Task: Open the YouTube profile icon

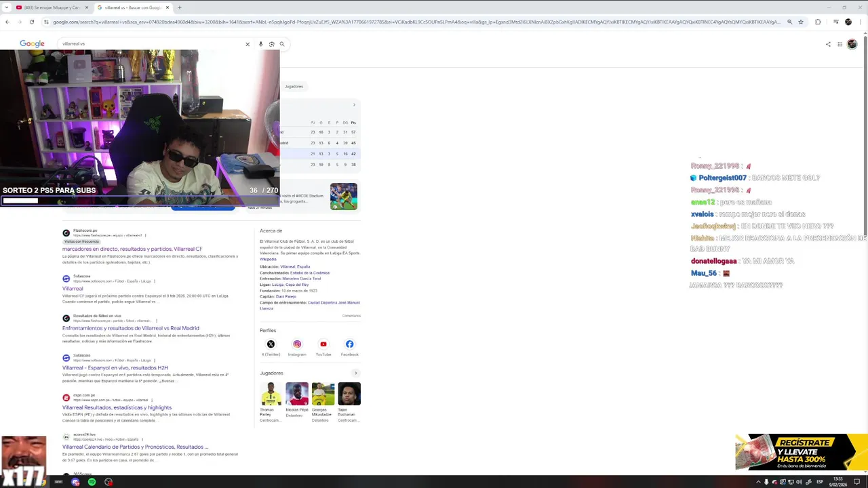Action: coord(323,344)
